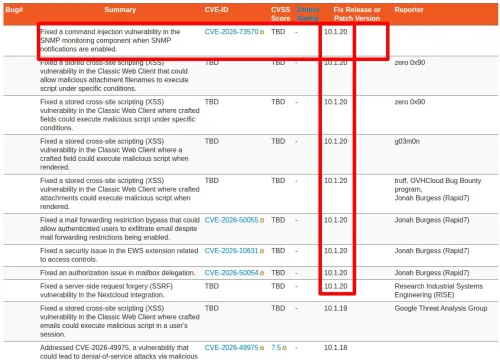
Task: Click the Summary column header
Action: click(120, 10)
